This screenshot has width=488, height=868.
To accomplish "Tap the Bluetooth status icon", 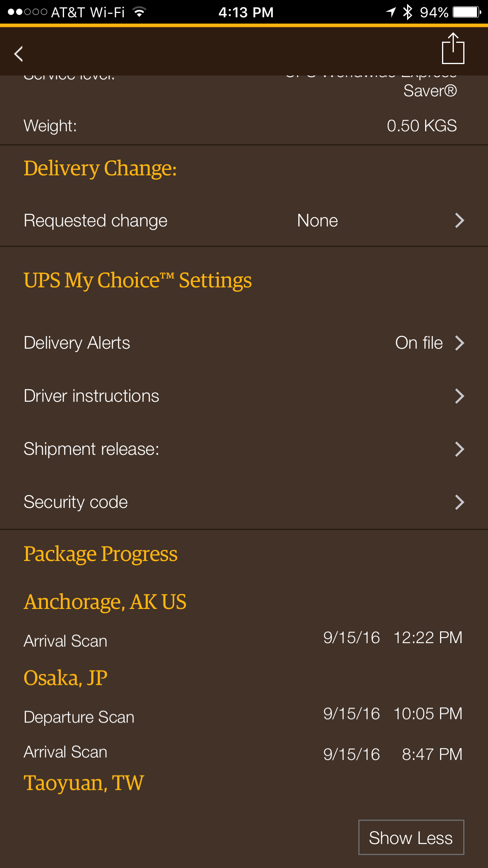I will [x=408, y=12].
